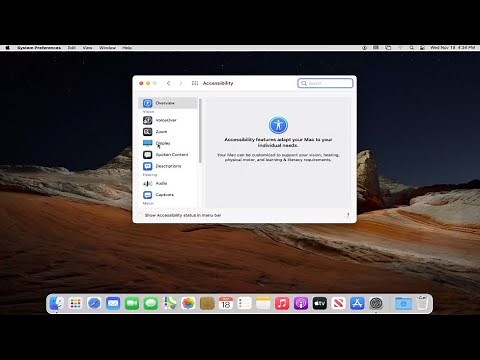This screenshot has height=360, width=480.
Task: Select Overview in the Accessibility sidebar
Action: [168, 103]
